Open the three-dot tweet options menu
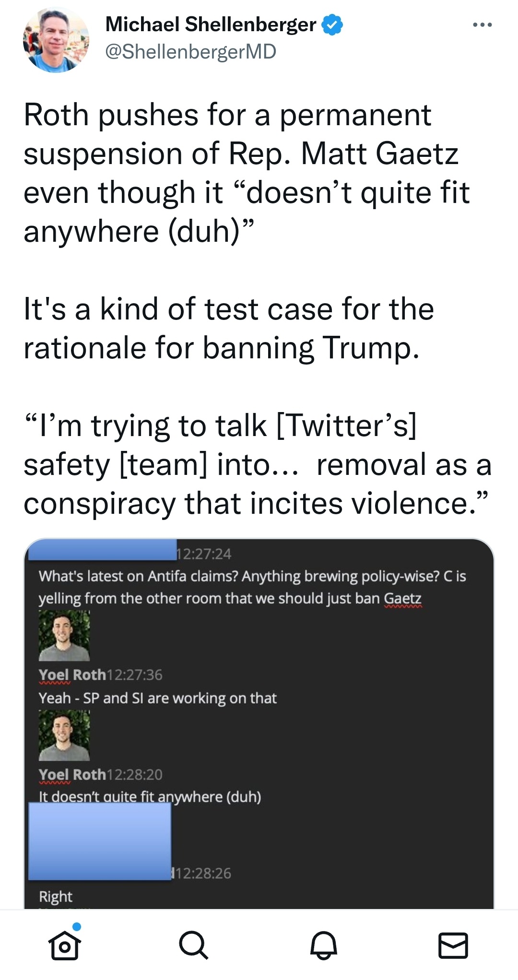518x980 pixels. pyautogui.click(x=482, y=25)
